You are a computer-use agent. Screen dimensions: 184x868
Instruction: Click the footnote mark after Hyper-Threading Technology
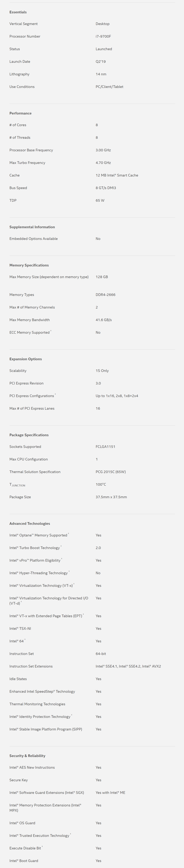pyautogui.click(x=69, y=571)
